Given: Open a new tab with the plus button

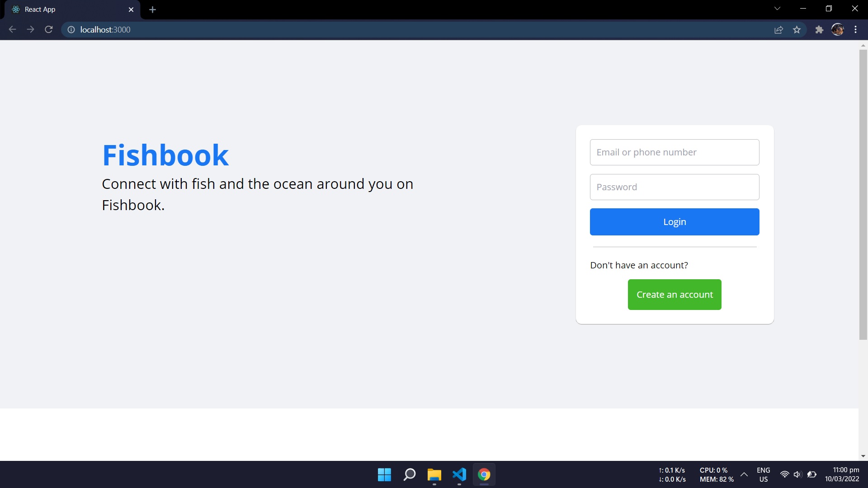Looking at the screenshot, I should pyautogui.click(x=152, y=9).
